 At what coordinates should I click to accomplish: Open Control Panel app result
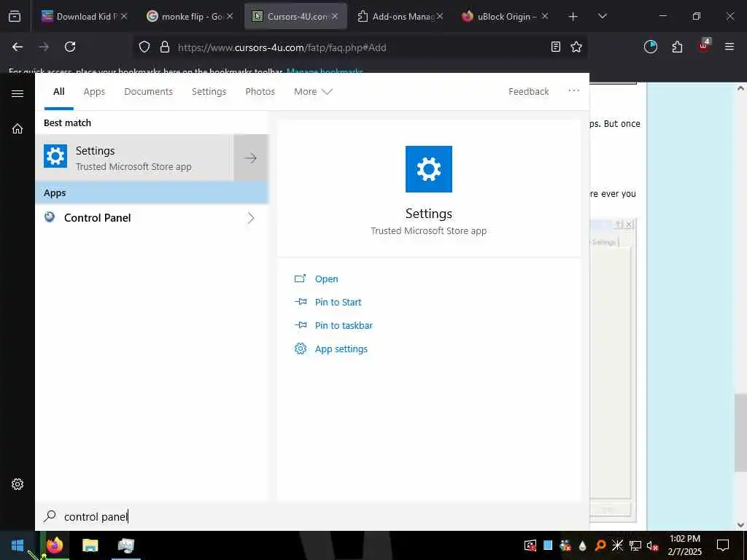coord(97,218)
